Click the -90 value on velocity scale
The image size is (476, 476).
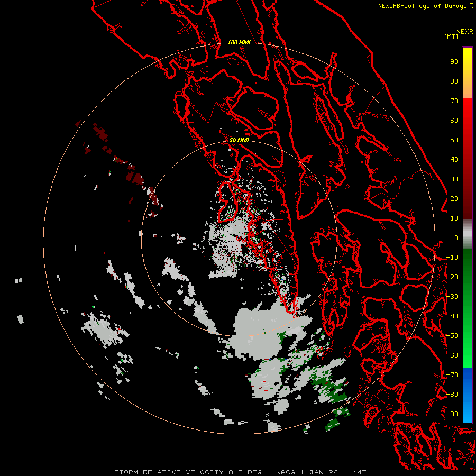point(452,414)
